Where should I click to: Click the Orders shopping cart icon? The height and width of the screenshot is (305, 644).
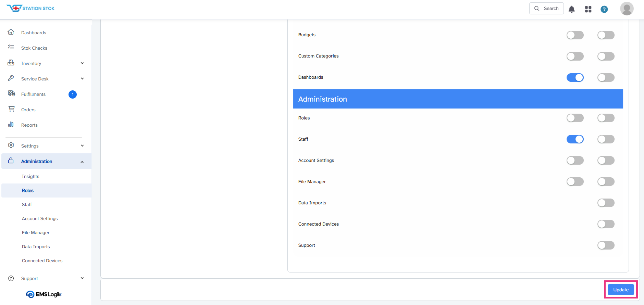pos(11,109)
